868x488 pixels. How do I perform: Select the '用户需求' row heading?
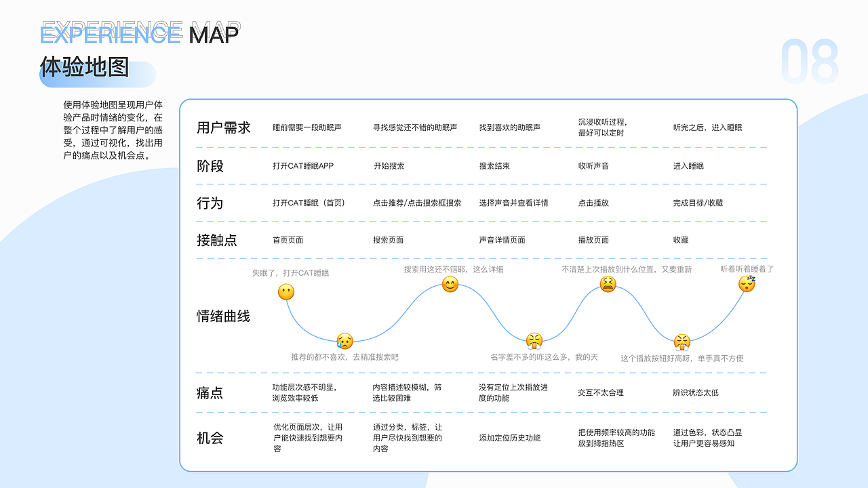point(224,127)
